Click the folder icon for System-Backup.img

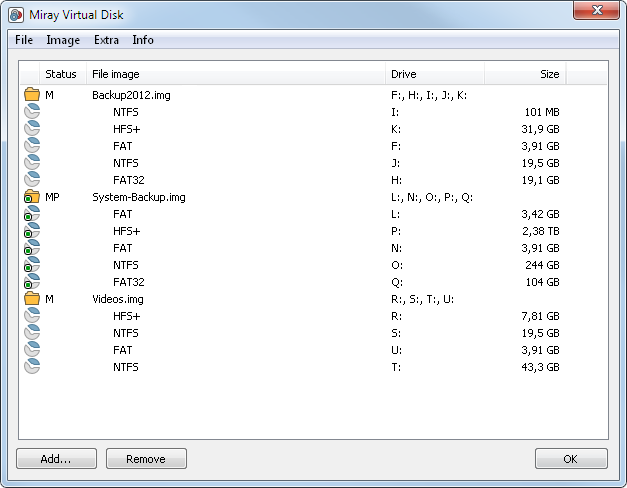32,197
